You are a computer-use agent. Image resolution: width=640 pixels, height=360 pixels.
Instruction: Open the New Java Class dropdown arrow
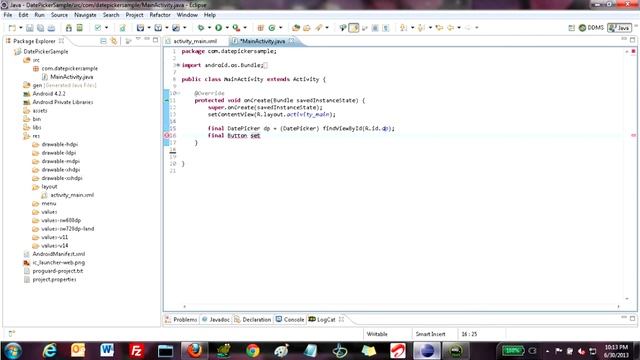click(x=280, y=28)
